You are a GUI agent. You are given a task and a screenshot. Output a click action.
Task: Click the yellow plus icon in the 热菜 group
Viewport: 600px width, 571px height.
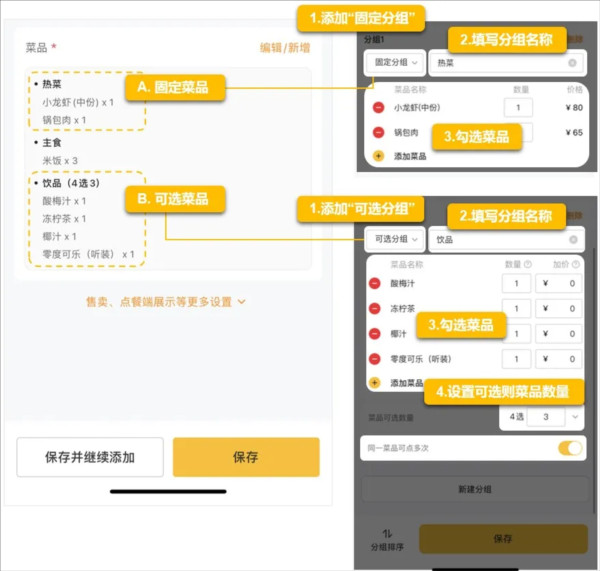point(378,156)
